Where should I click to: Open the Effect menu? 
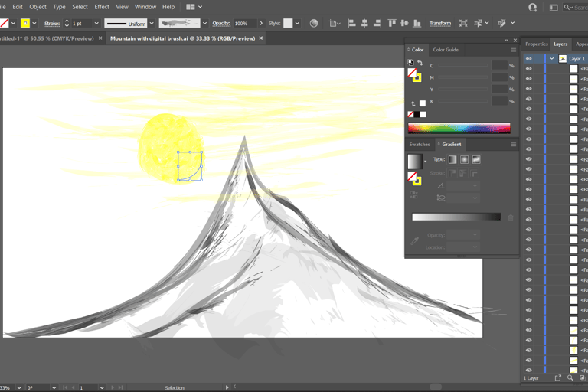pyautogui.click(x=102, y=7)
